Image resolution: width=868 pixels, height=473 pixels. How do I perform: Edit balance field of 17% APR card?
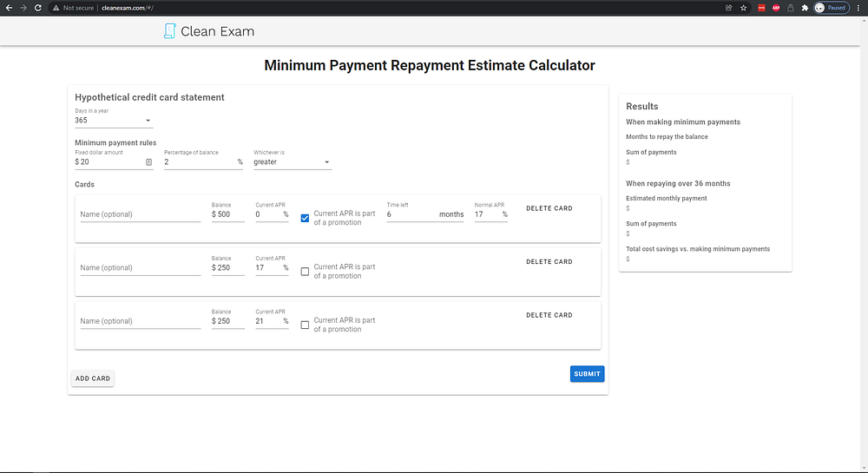tap(227, 268)
